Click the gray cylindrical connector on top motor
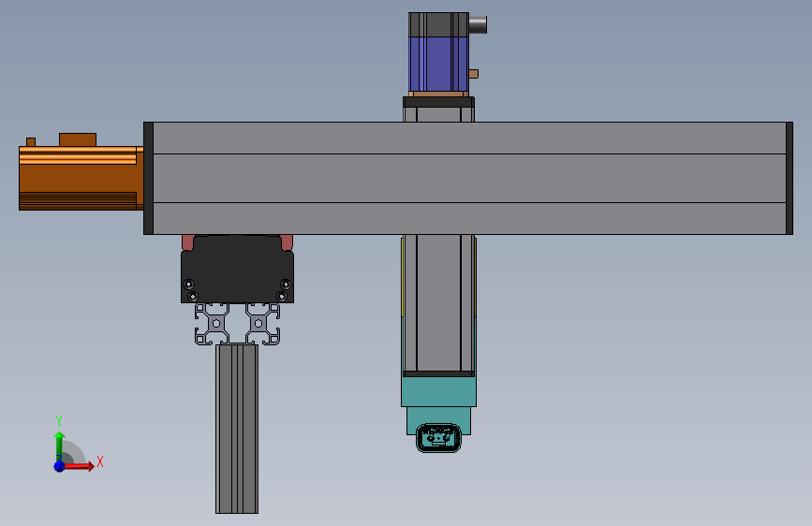This screenshot has height=526, width=812. (478, 24)
